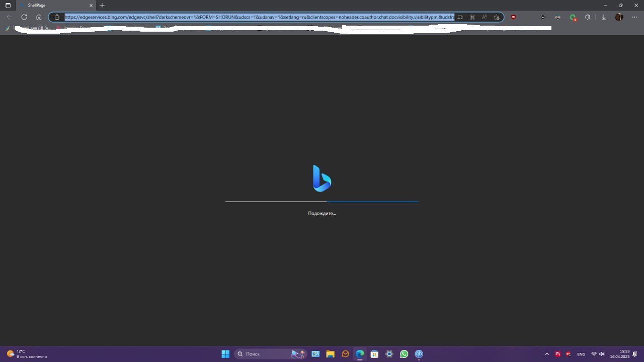Open the glasses-face extension icon
The image size is (644, 362).
557,17
